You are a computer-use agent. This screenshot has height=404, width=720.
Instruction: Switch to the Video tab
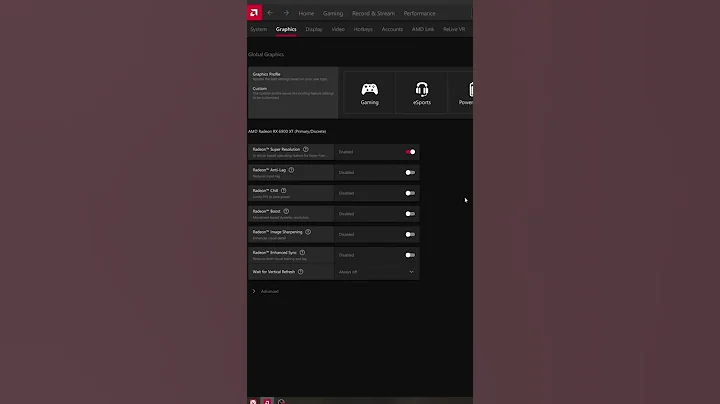pyautogui.click(x=338, y=29)
